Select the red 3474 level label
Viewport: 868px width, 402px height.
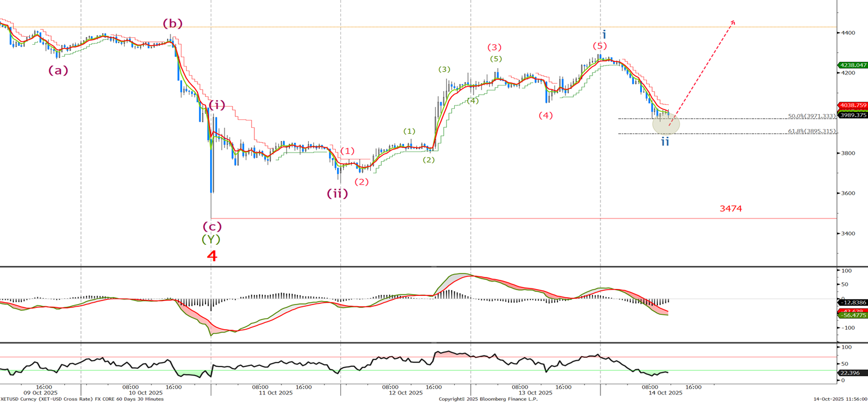[731, 209]
